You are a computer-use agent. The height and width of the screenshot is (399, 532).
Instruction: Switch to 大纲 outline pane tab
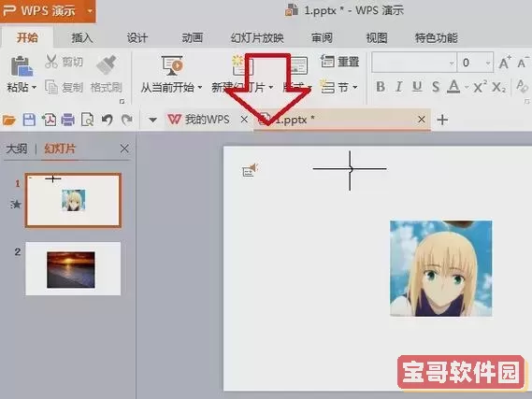coord(17,149)
